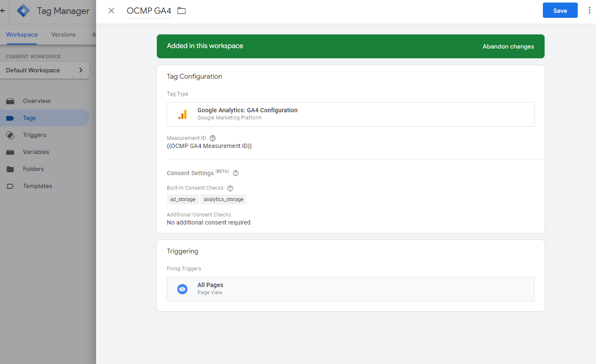
Task: Open Tags in the sidebar
Action: [x=45, y=118]
